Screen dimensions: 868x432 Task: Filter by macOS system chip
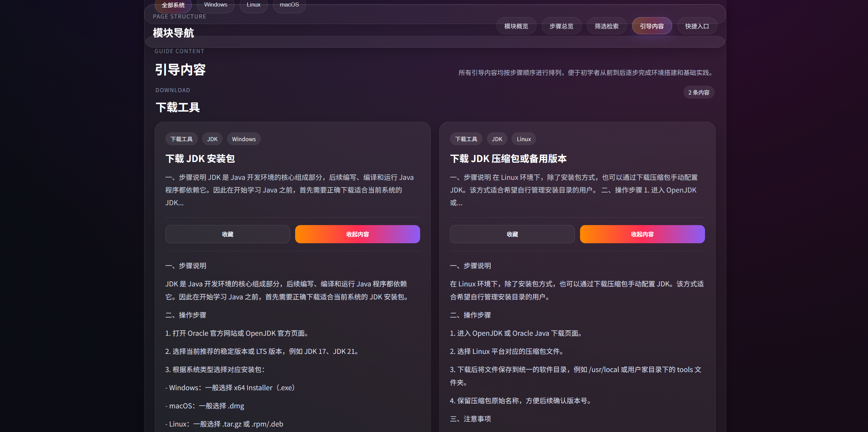(289, 5)
